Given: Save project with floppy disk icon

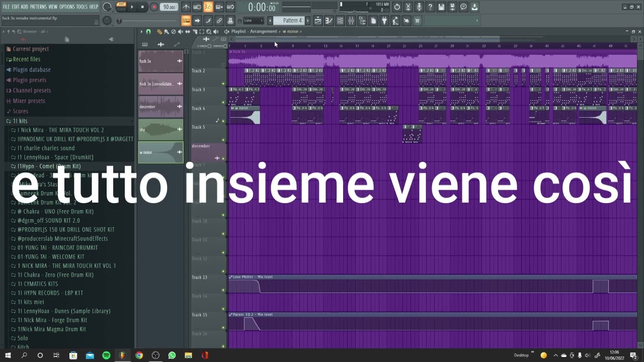Looking at the screenshot, I should tap(441, 7).
